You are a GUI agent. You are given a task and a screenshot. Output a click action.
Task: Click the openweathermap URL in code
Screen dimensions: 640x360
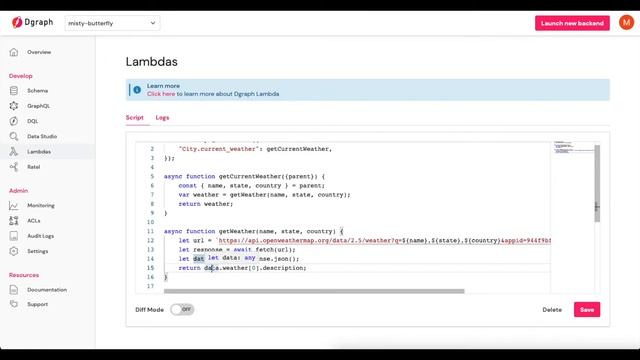pyautogui.click(x=384, y=240)
